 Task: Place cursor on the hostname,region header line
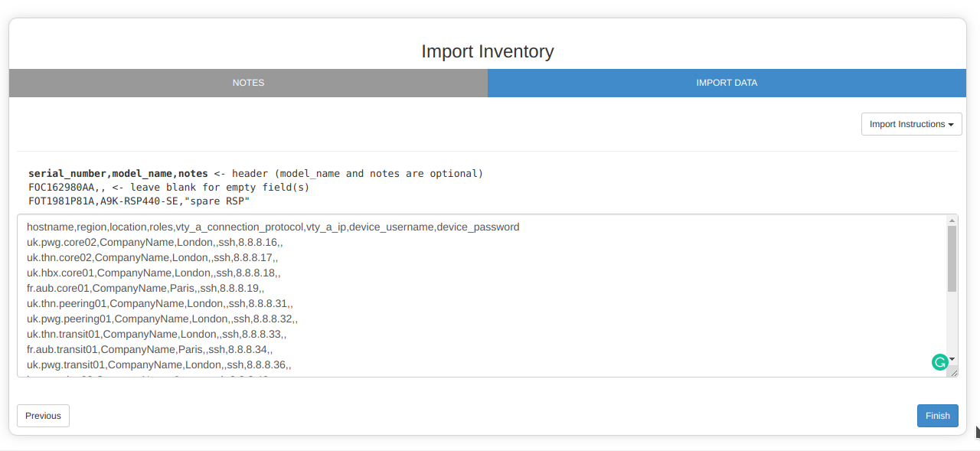pos(273,227)
